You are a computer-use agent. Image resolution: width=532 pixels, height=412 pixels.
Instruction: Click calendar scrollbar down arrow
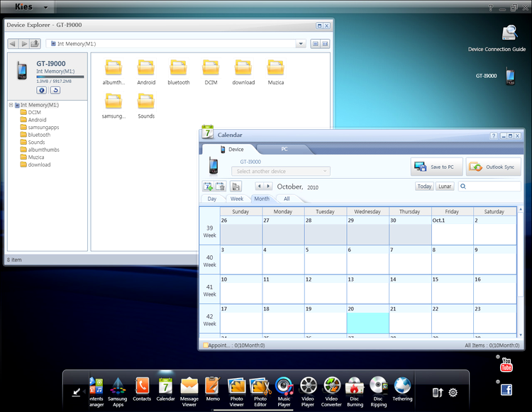521,335
